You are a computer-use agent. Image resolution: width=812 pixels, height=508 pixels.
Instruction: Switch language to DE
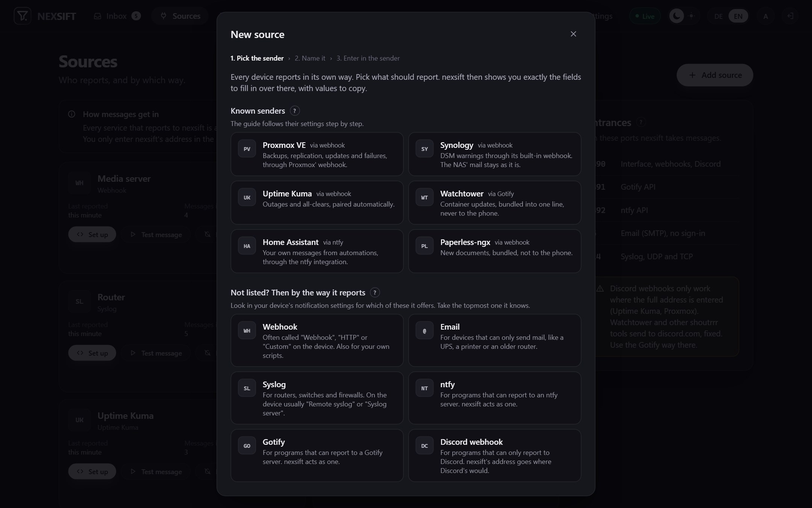coord(718,16)
